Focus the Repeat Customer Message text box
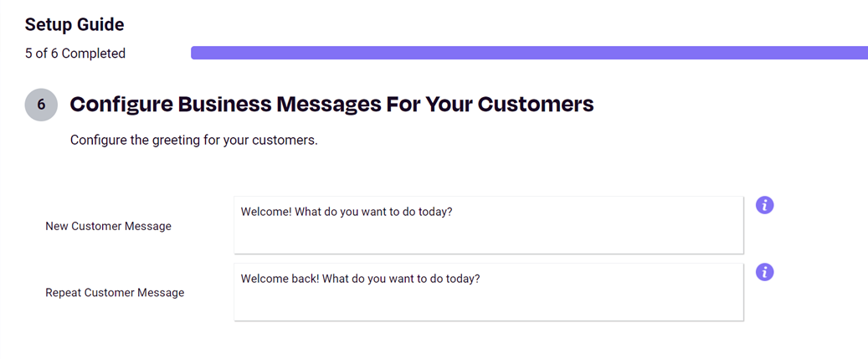Viewport: 868px width, 359px height. coord(489,292)
